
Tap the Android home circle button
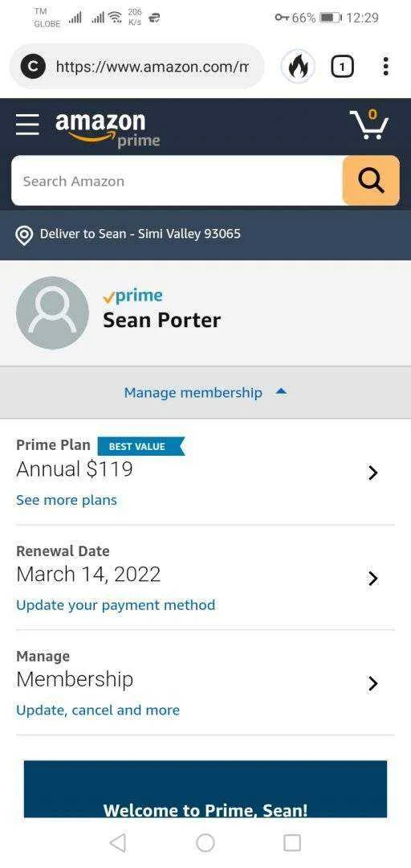click(205, 842)
